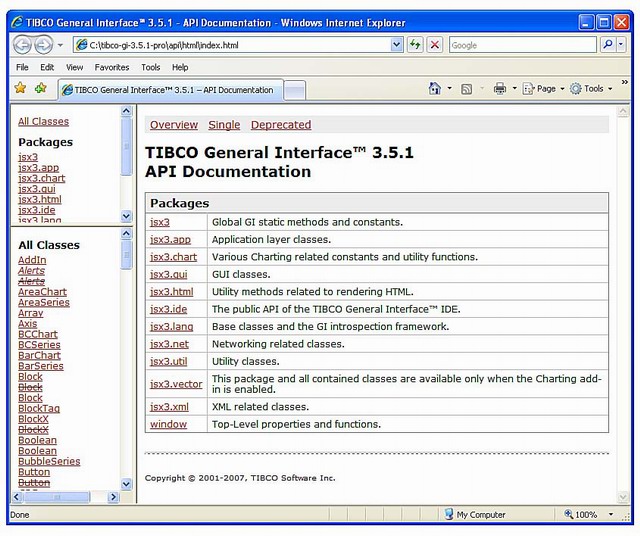Expand the Print options dropdown arrow
This screenshot has height=536, width=640.
point(515,88)
